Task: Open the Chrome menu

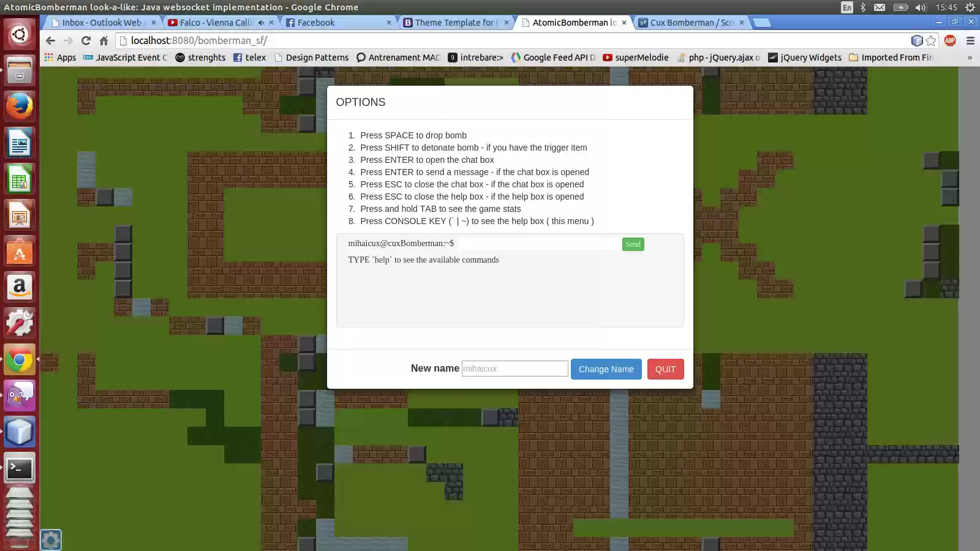Action: [970, 41]
